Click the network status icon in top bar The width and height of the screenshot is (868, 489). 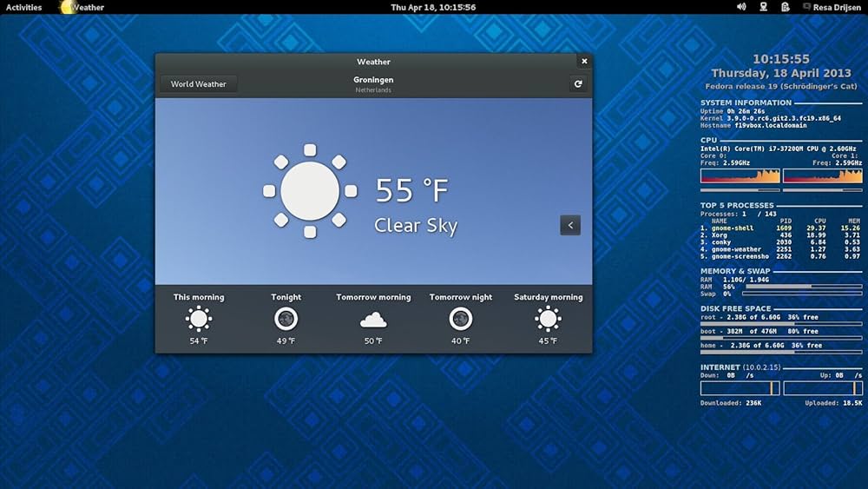coord(763,7)
